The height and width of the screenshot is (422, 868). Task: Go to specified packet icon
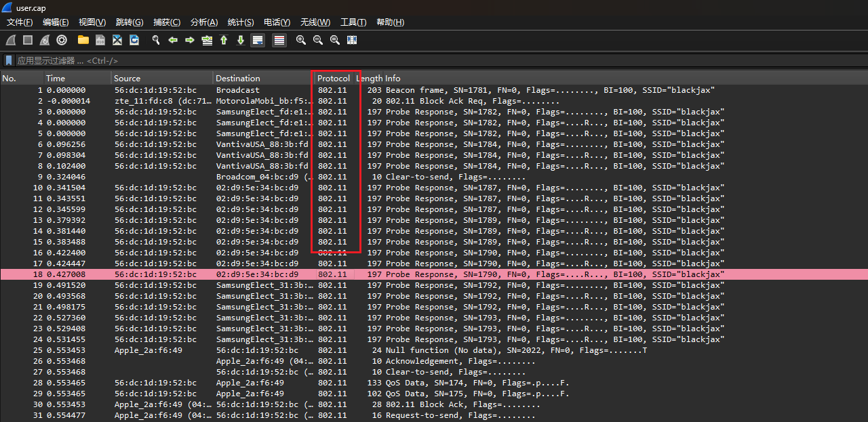[x=207, y=40]
